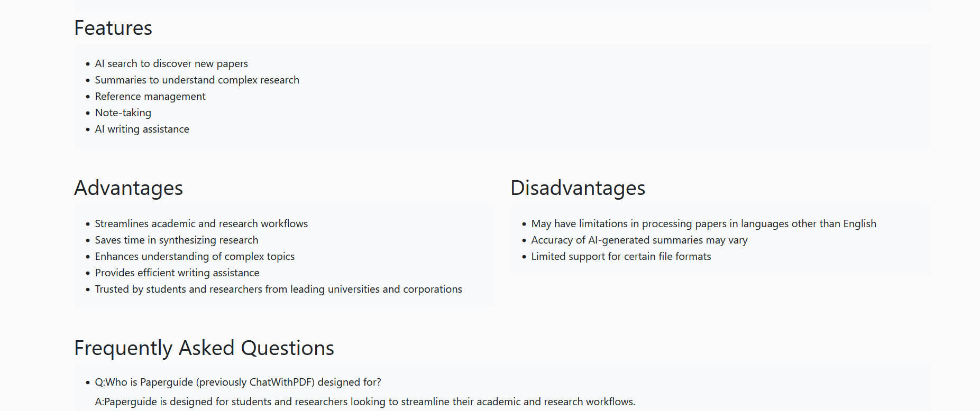Select the Reference management list item
The image size is (980, 411).
pos(150,96)
